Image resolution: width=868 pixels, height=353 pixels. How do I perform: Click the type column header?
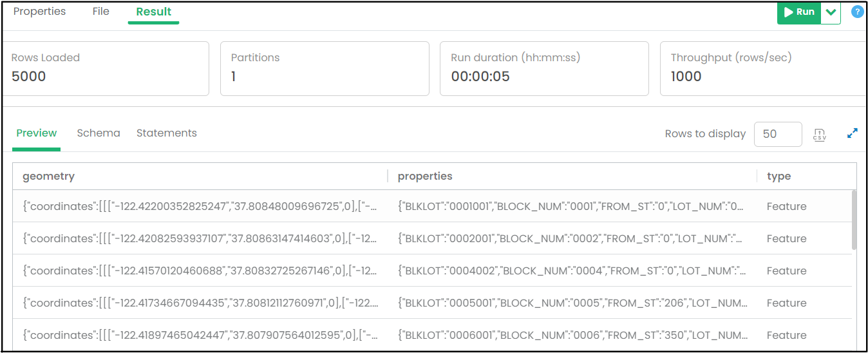click(778, 176)
